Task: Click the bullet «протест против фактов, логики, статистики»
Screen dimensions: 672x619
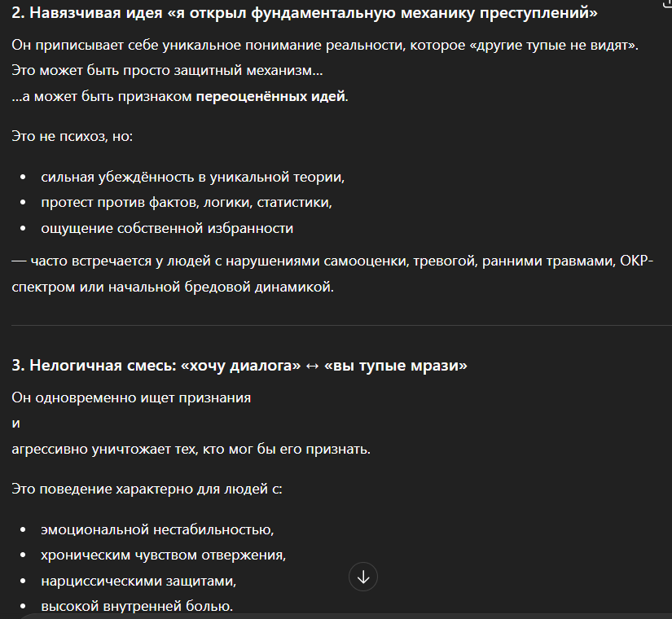Action: pos(187,202)
